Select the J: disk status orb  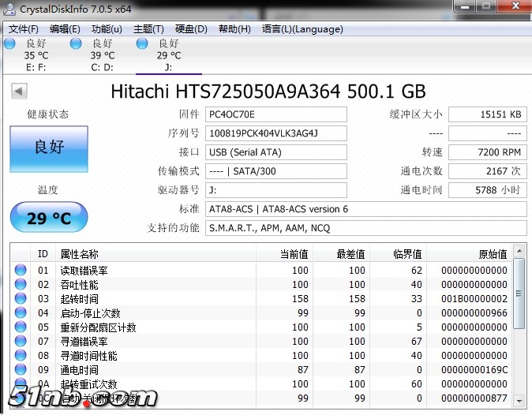pyautogui.click(x=142, y=44)
